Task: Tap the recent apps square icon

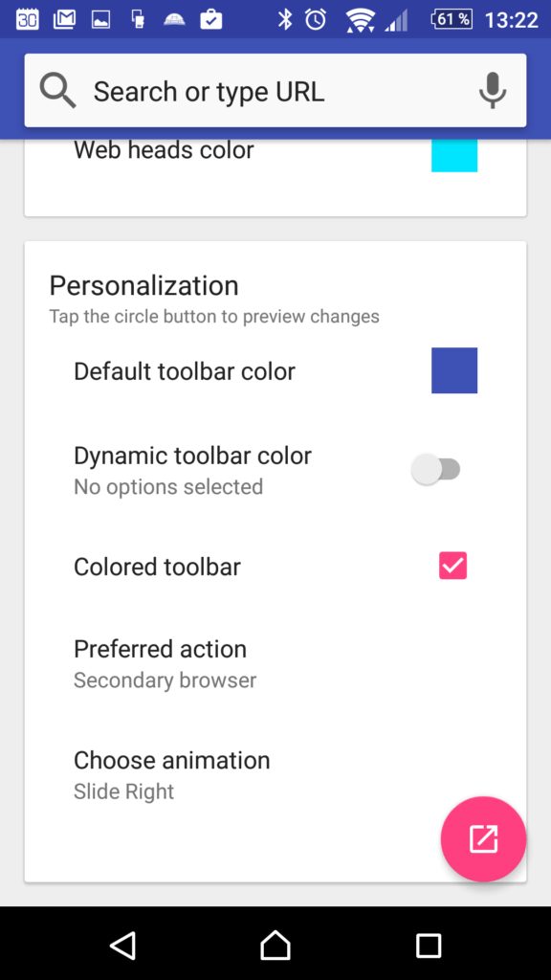Action: click(x=429, y=945)
